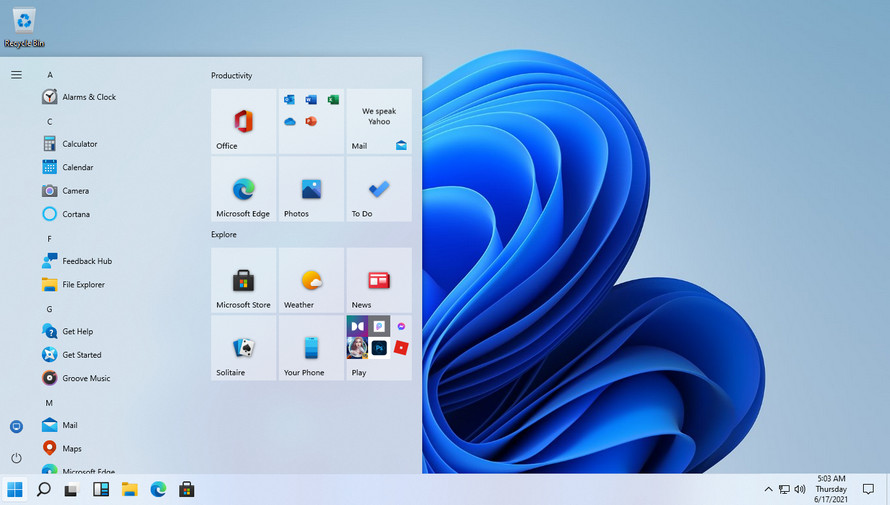Image resolution: width=890 pixels, height=505 pixels.
Task: Open the News tile
Action: (379, 280)
